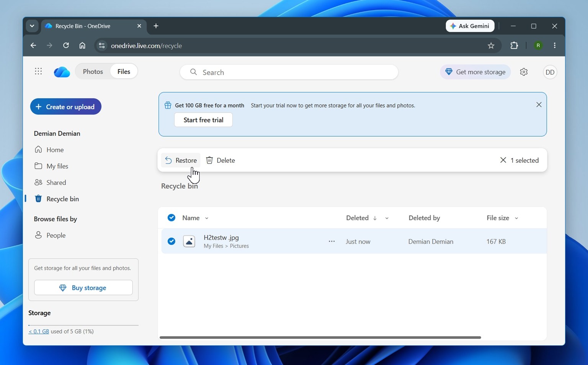Viewport: 588px width, 365px height.
Task: Click Start free trial button
Action: [203, 120]
